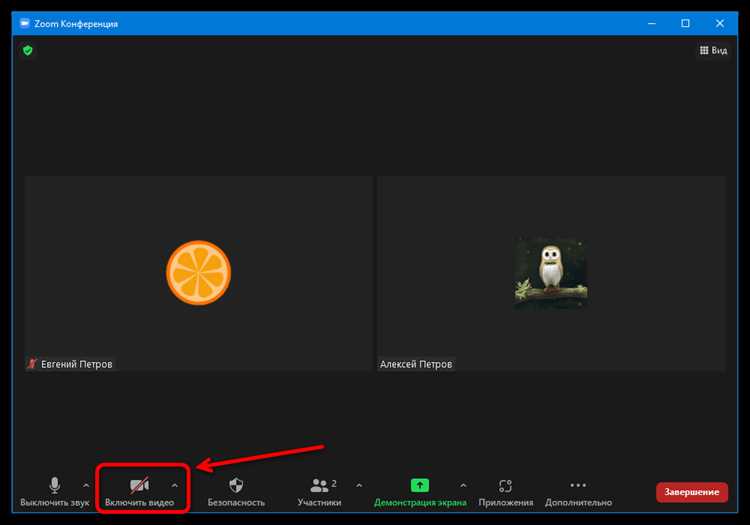Mute microphone with Выключить звук

(x=55, y=492)
